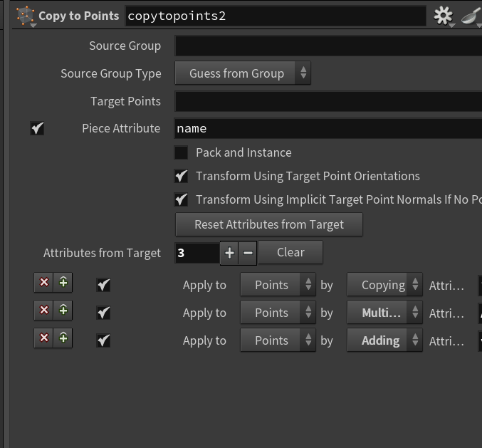Click Reset Attributes from Target button
Screen dimensions: 482x448
point(269,224)
